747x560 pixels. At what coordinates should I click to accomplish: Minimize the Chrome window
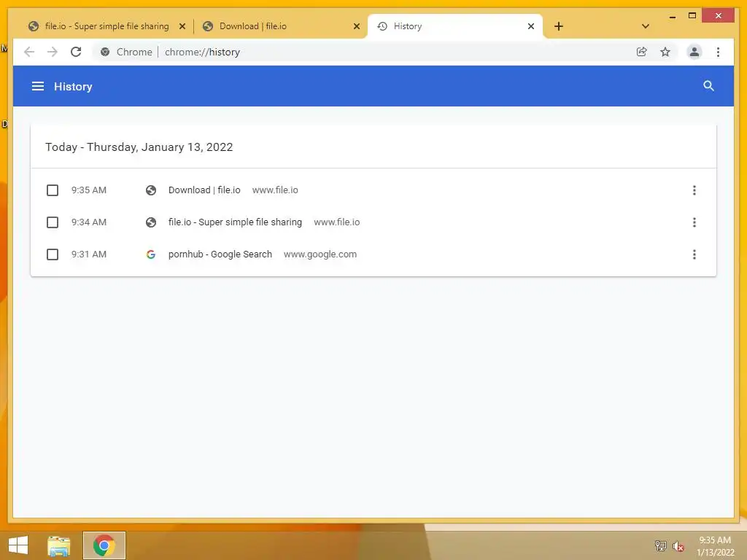(672, 16)
